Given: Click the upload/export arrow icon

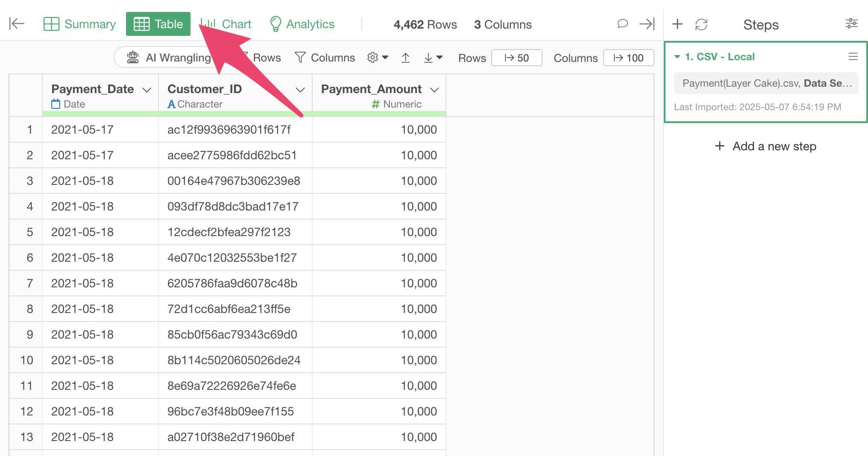Looking at the screenshot, I should [405, 58].
